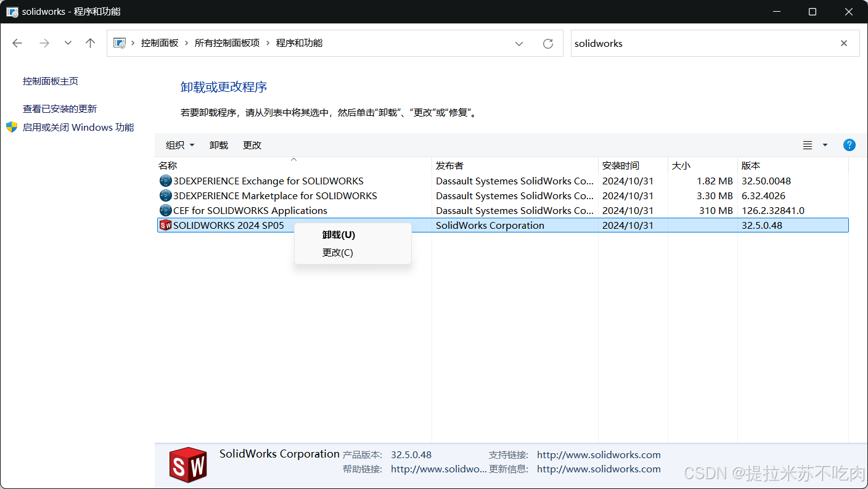Viewport: 868px width, 489px height.
Task: Click the 帮助链接 URL in details pane
Action: 439,469
